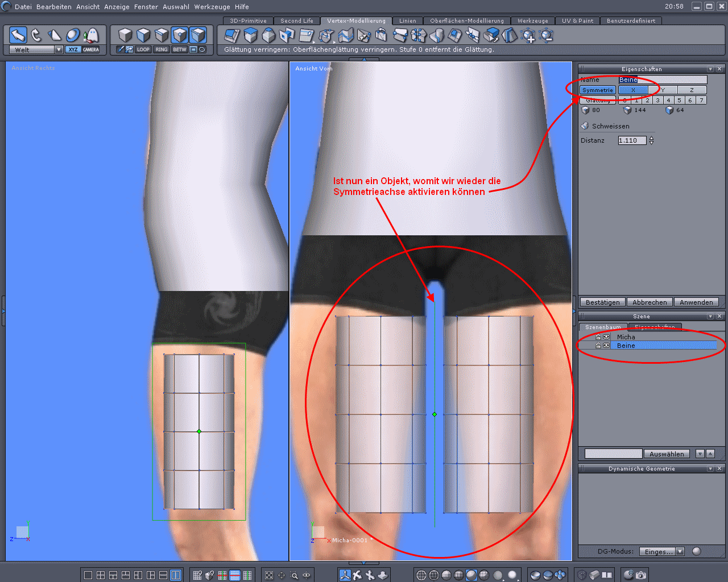Select the object arrow pointer tool
Screen dimensions: 728x582
(18, 35)
